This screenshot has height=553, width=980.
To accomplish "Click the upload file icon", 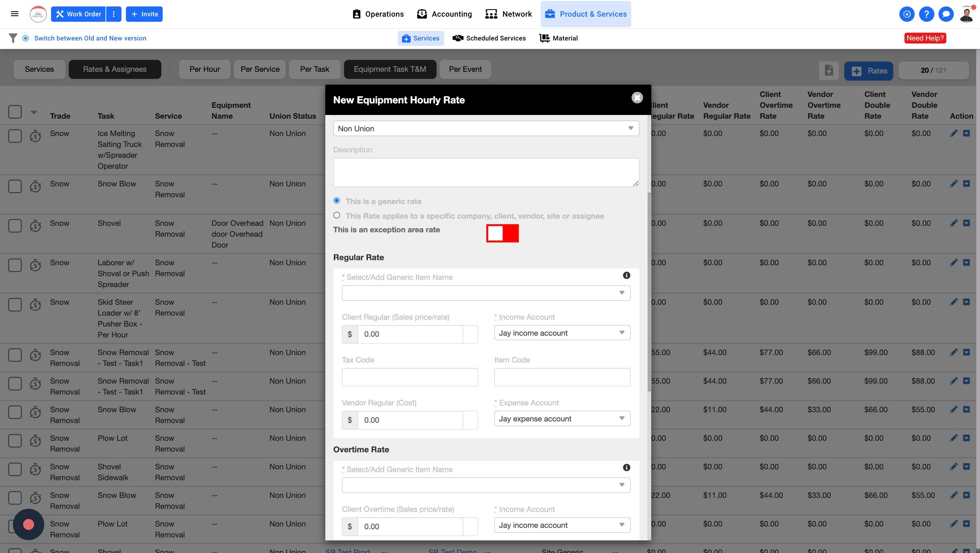I will coord(829,71).
